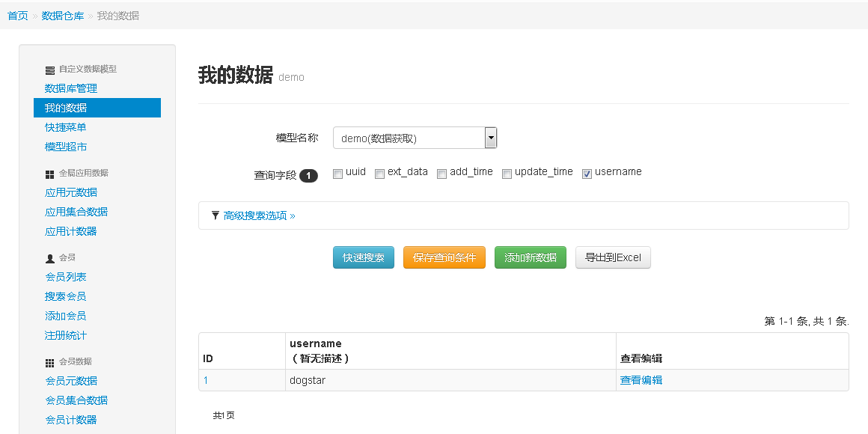The width and height of the screenshot is (868, 434).
Task: Tick the uuid checkbox
Action: (337, 174)
